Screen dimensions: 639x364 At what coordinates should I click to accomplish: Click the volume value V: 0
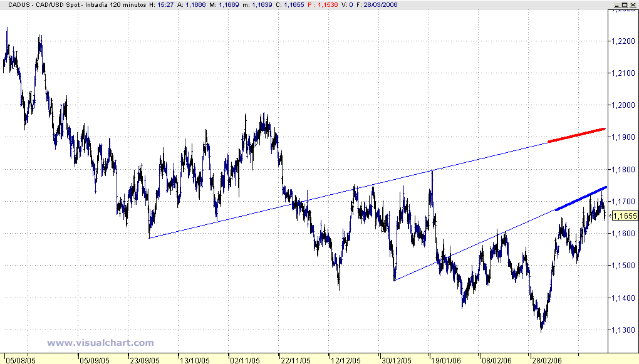pos(347,5)
